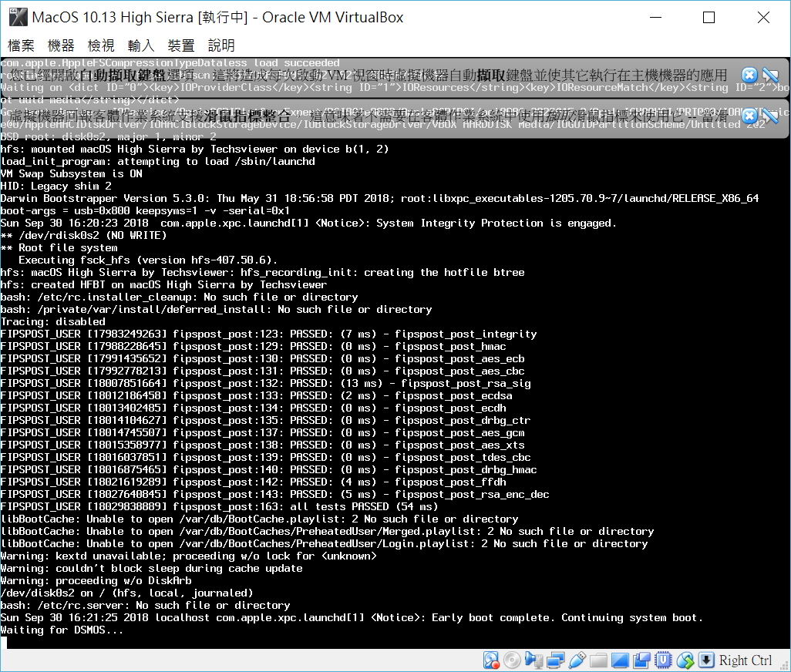The height and width of the screenshot is (672, 791).
Task: Open hard disk activity indicator in status bar
Action: coord(491,660)
